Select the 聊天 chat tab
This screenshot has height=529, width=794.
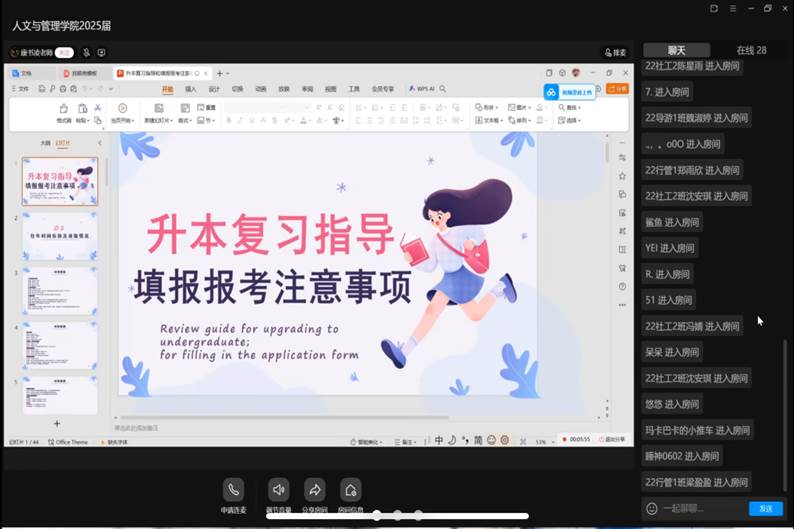click(x=677, y=50)
